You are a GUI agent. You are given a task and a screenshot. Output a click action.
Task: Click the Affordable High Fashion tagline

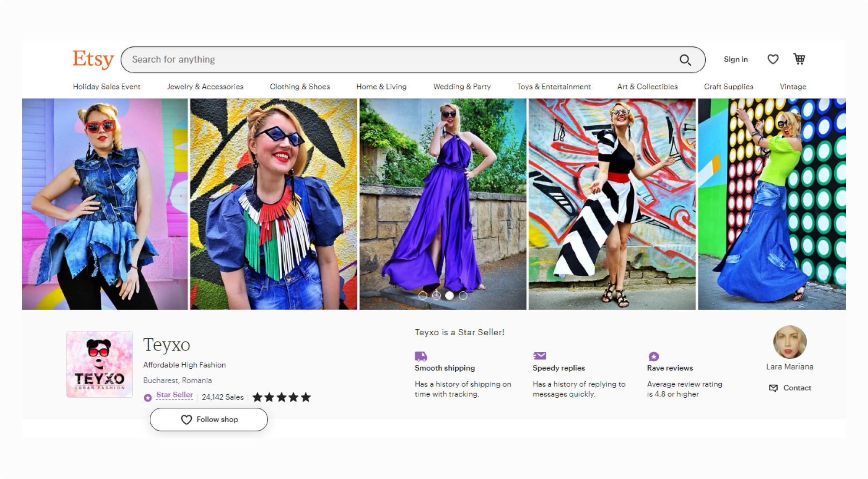[184, 365]
